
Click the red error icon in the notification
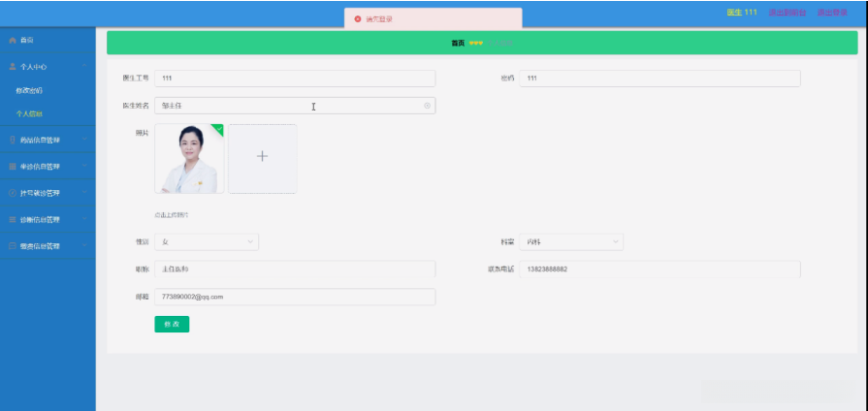(x=358, y=18)
